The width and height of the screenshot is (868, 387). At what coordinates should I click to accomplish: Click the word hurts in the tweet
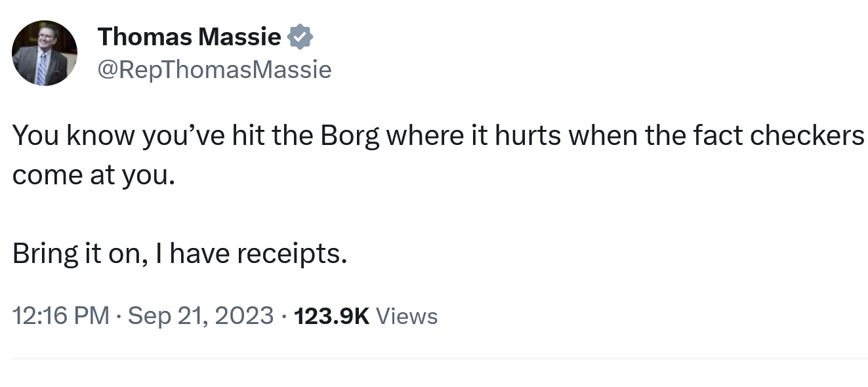528,136
